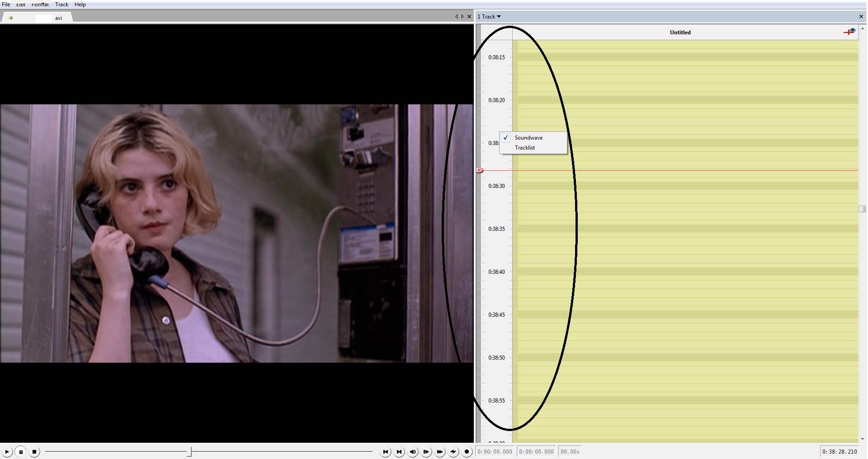Viewport: 868px width, 459px height.
Task: Pause the video playback
Action: coord(21,451)
